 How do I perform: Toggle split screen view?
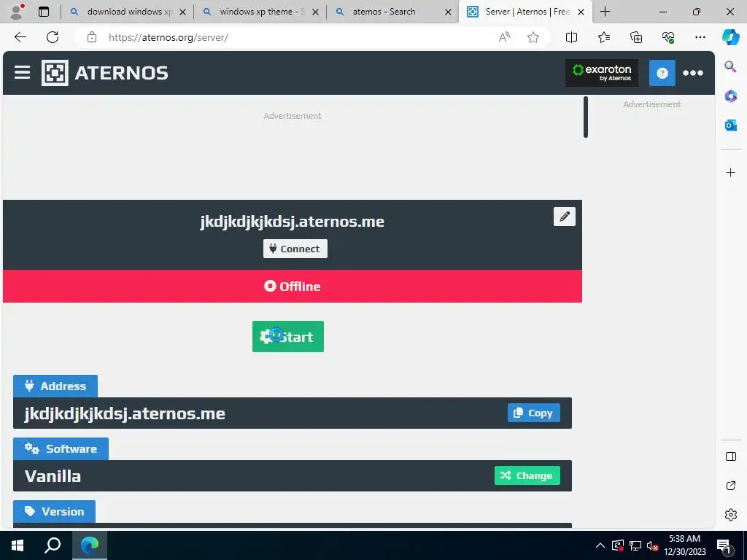coord(571,37)
